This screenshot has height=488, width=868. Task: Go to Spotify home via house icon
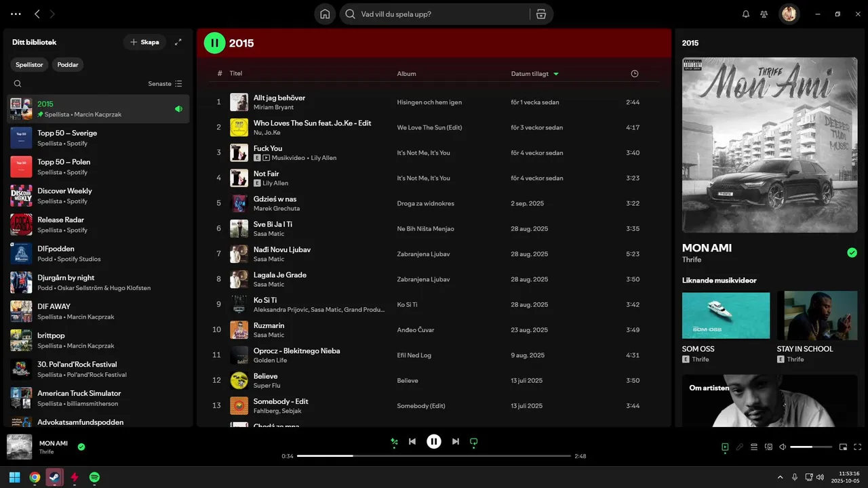pyautogui.click(x=325, y=14)
